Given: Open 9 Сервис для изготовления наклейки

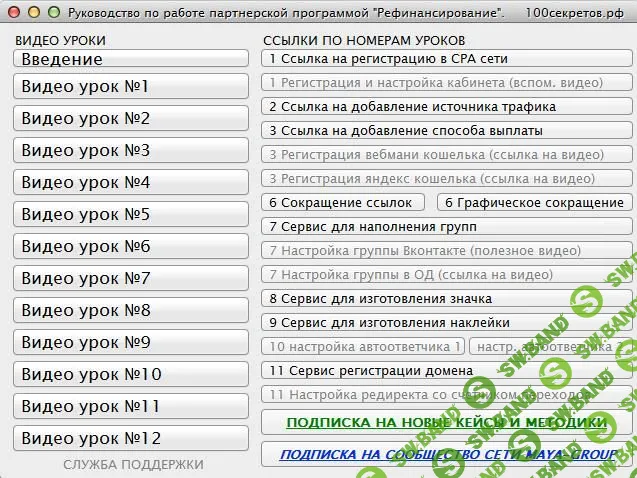Looking at the screenshot, I should (x=447, y=323).
